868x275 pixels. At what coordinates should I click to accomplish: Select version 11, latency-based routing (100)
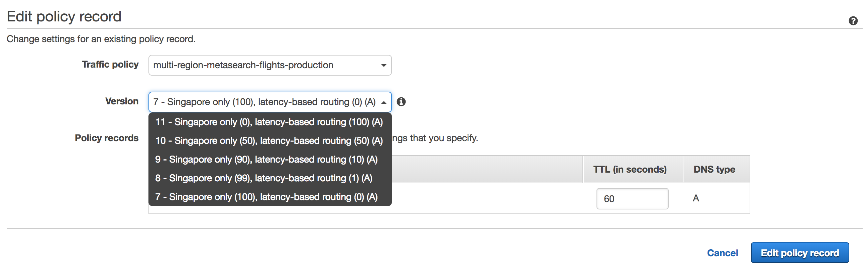(x=269, y=122)
